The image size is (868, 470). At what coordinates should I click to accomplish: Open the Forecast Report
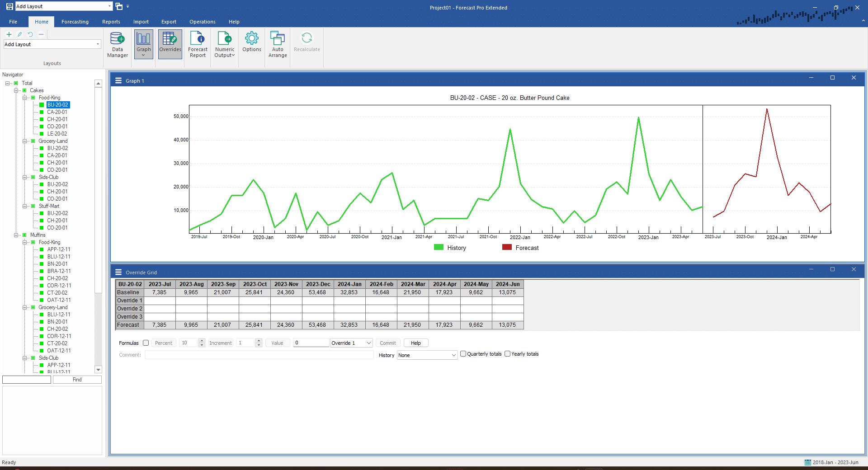(197, 44)
